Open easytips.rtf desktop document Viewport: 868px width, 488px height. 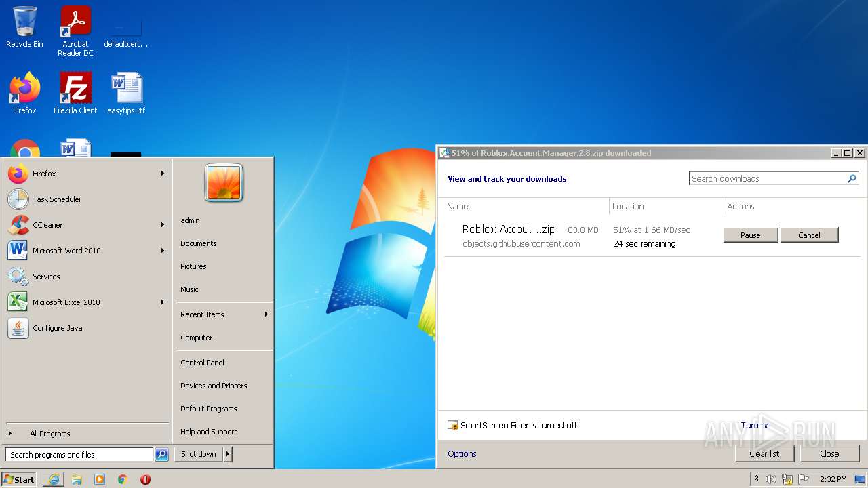pos(126,93)
